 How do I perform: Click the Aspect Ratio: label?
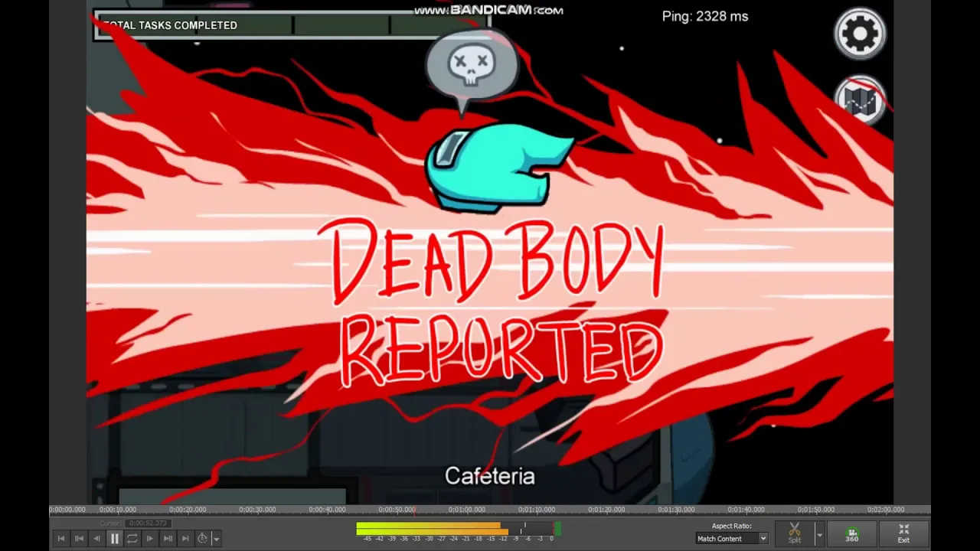(x=732, y=526)
